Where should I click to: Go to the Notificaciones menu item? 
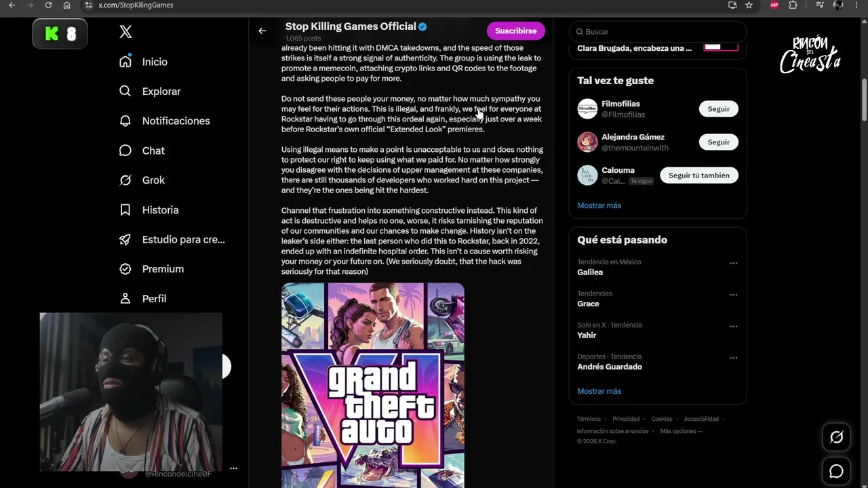(x=176, y=121)
